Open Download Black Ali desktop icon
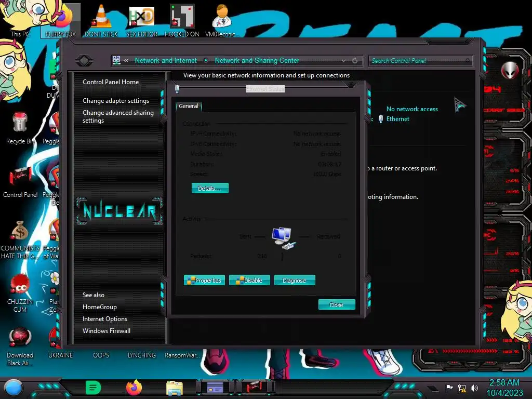Image resolution: width=532 pixels, height=399 pixels. (20, 347)
